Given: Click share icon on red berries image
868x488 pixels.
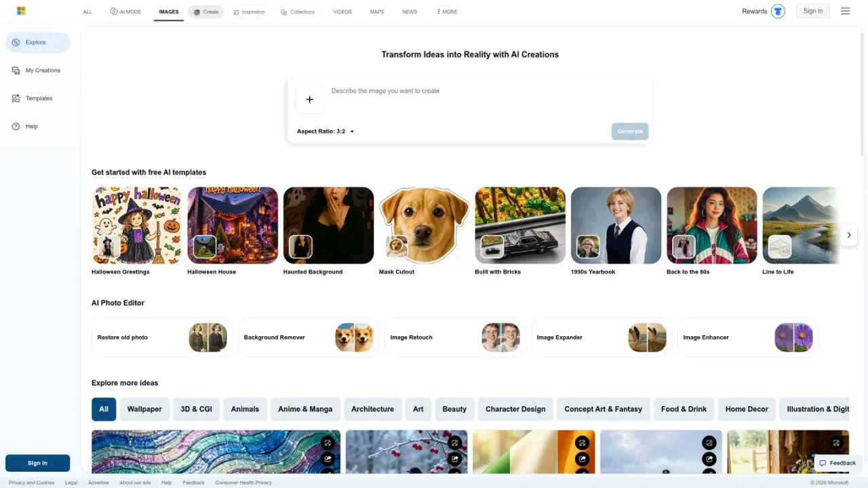Looking at the screenshot, I should (x=454, y=460).
